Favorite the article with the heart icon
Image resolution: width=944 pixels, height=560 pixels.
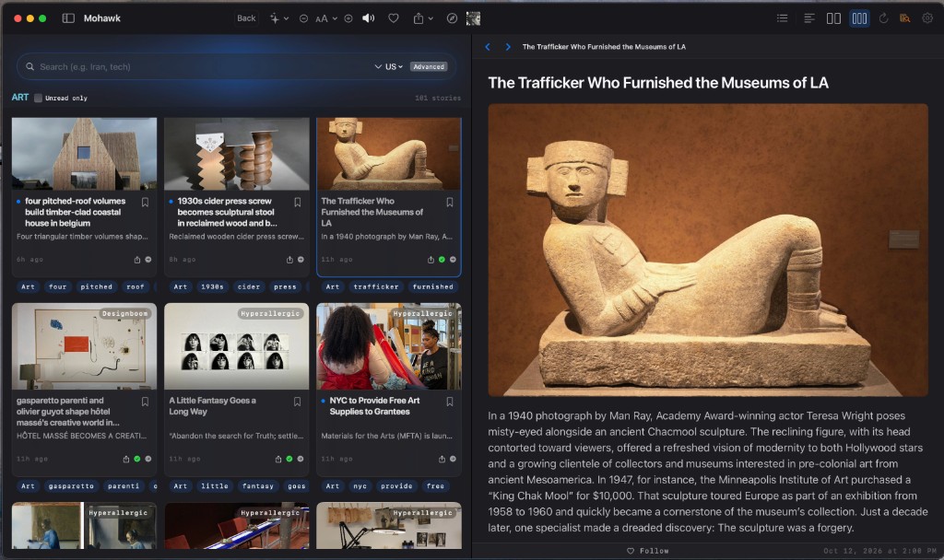393,18
